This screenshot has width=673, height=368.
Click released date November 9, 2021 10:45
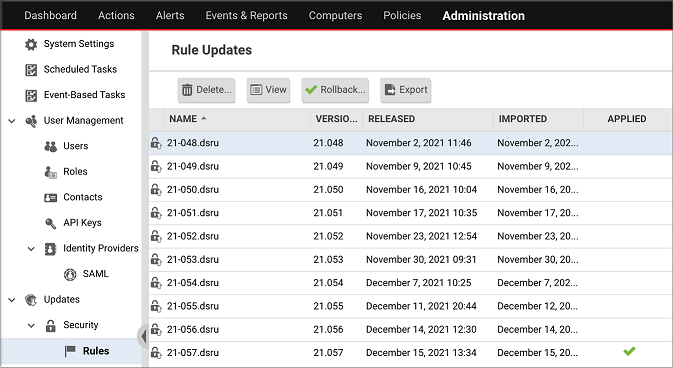(418, 166)
